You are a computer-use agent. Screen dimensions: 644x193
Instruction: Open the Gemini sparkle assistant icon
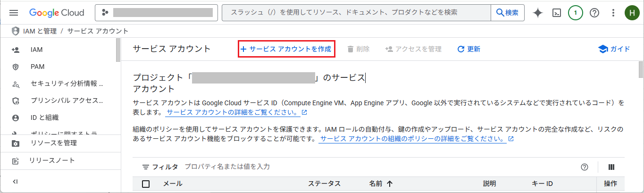pyautogui.click(x=538, y=13)
